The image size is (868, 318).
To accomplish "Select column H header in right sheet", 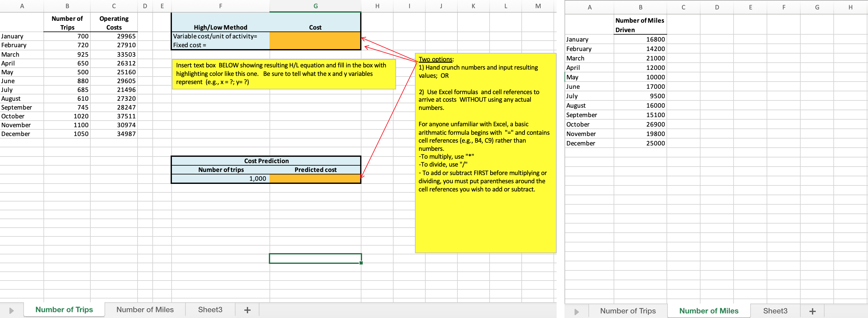I will point(850,8).
